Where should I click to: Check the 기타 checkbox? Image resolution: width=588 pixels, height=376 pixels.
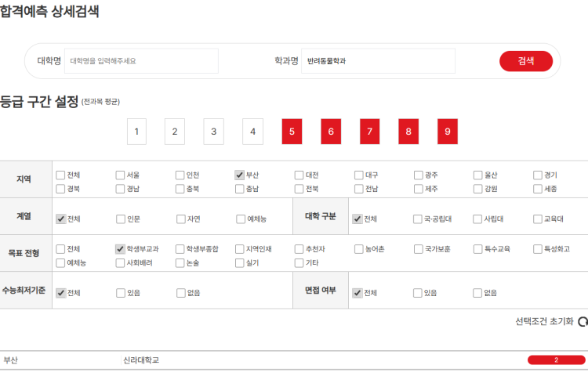(x=299, y=263)
